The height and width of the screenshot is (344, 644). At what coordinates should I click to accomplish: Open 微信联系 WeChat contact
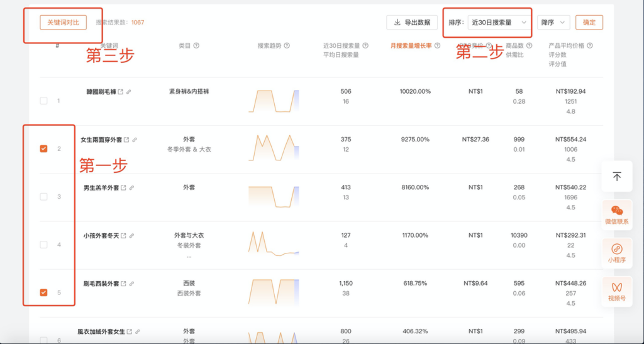coord(616,215)
